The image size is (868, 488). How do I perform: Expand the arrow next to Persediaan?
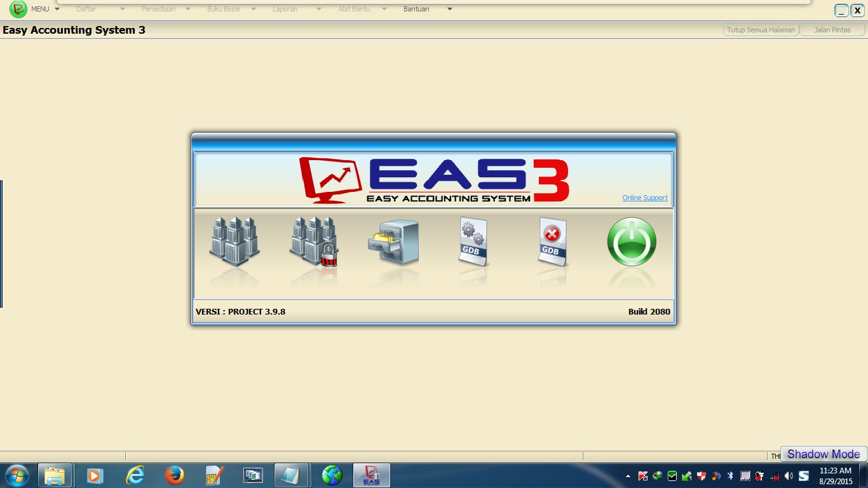[188, 9]
